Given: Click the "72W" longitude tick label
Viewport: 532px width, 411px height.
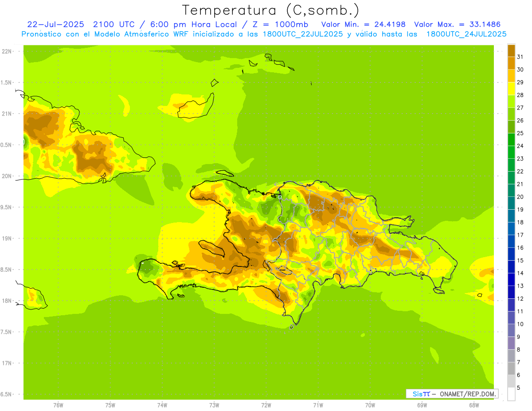Looking at the screenshot, I should pyautogui.click(x=266, y=405).
